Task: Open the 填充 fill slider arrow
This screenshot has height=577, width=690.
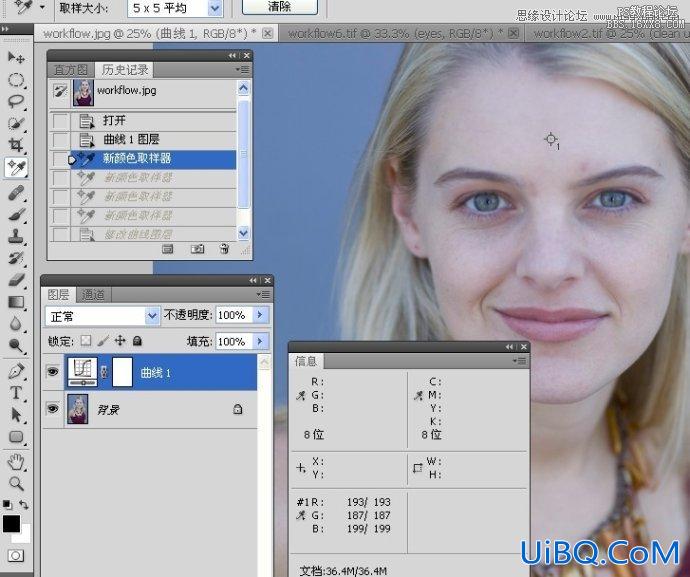Action: (260, 341)
